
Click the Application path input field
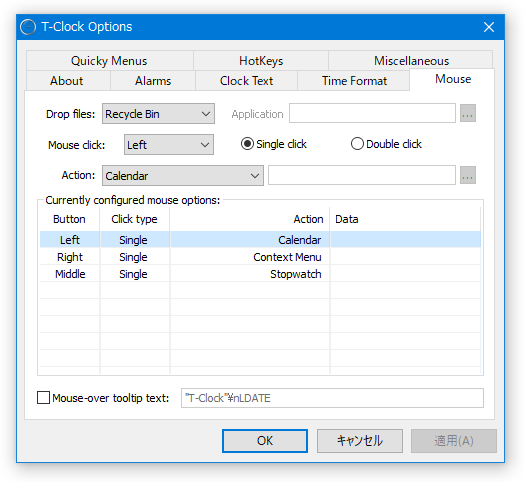click(372, 113)
